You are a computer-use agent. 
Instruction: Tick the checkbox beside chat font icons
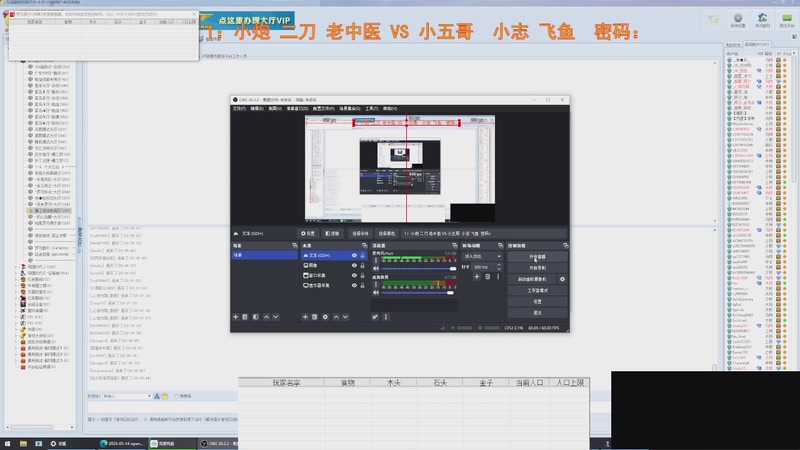pyautogui.click(x=177, y=396)
